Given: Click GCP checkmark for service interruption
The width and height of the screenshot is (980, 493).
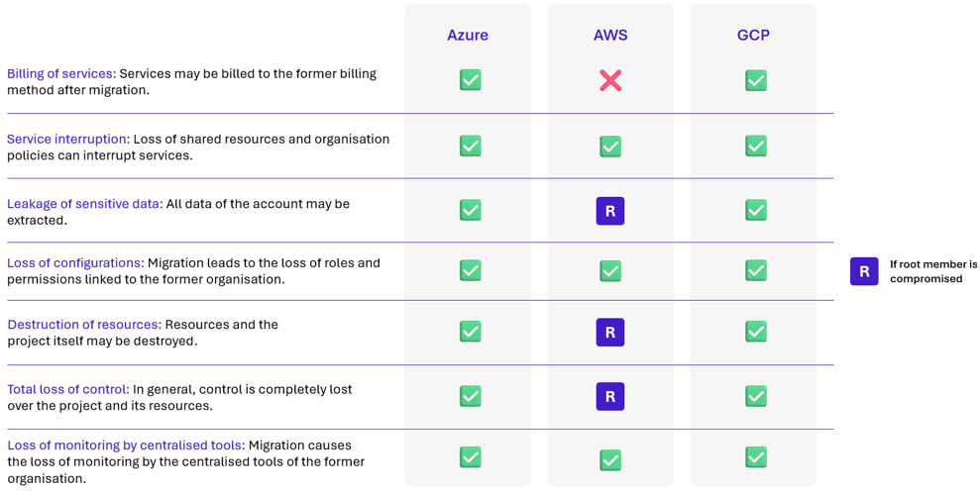Looking at the screenshot, I should pyautogui.click(x=756, y=146).
